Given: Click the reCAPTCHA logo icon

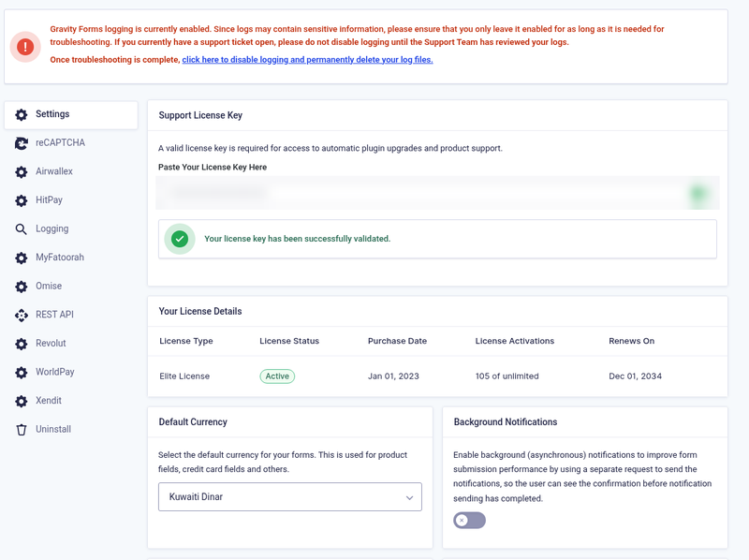Looking at the screenshot, I should pyautogui.click(x=21, y=143).
